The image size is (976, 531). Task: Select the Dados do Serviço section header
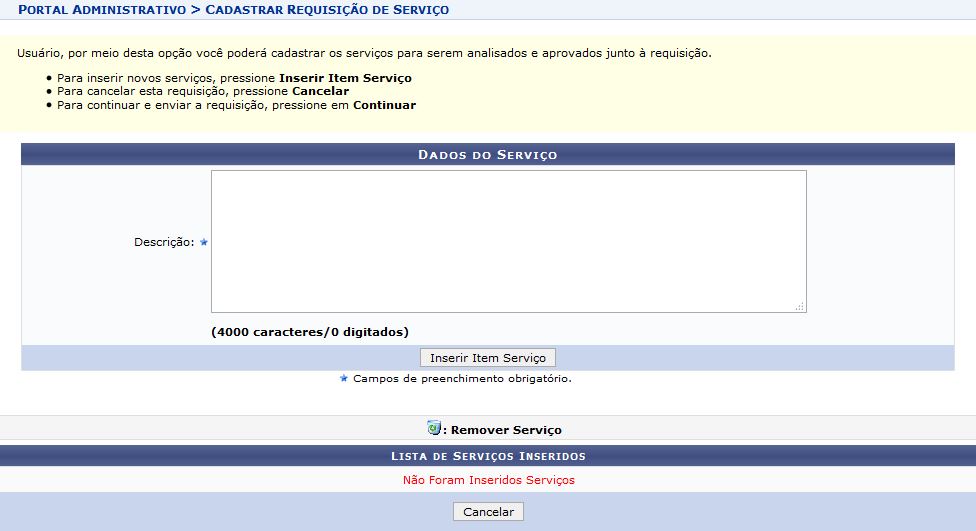pyautogui.click(x=487, y=155)
